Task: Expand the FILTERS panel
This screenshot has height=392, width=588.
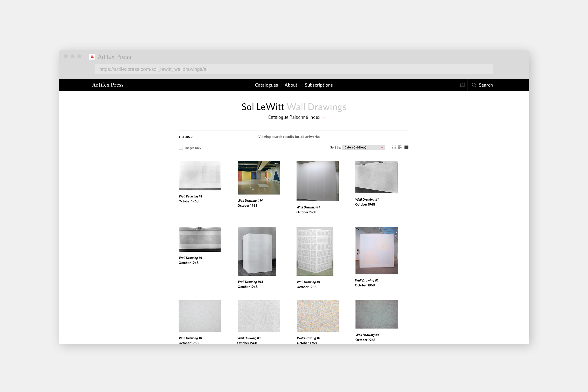Action: click(x=186, y=137)
